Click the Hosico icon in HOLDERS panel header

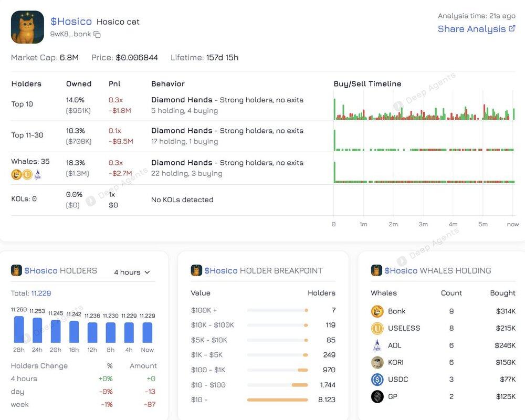pos(16,270)
